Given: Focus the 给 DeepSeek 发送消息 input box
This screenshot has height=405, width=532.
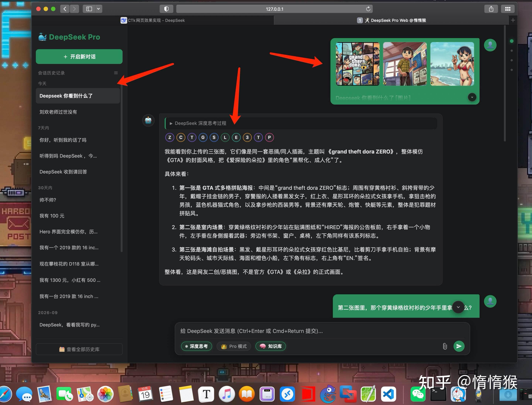Looking at the screenshot, I should 322,331.
